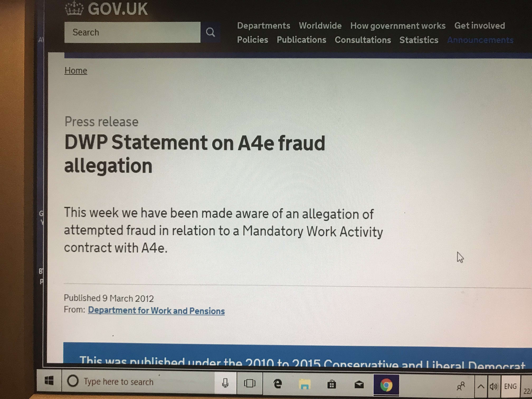The height and width of the screenshot is (399, 532).
Task: Open the Department for Work and Pensions link
Action: (156, 310)
